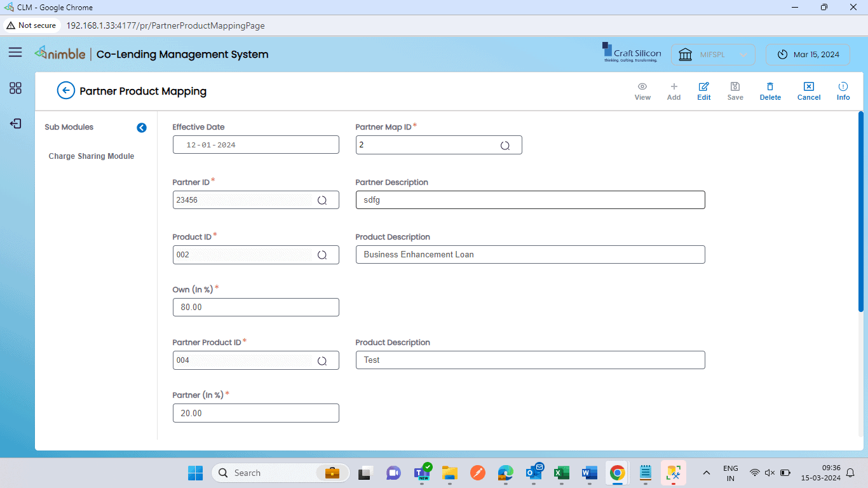Click the Mar 15, 2024 date button
The width and height of the screenshot is (868, 488).
coord(808,55)
